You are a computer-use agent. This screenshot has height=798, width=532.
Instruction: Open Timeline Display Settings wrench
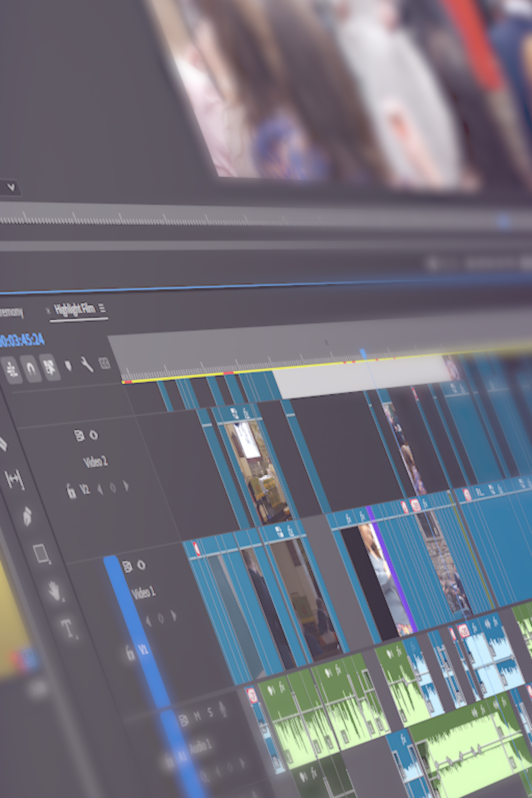pyautogui.click(x=87, y=365)
